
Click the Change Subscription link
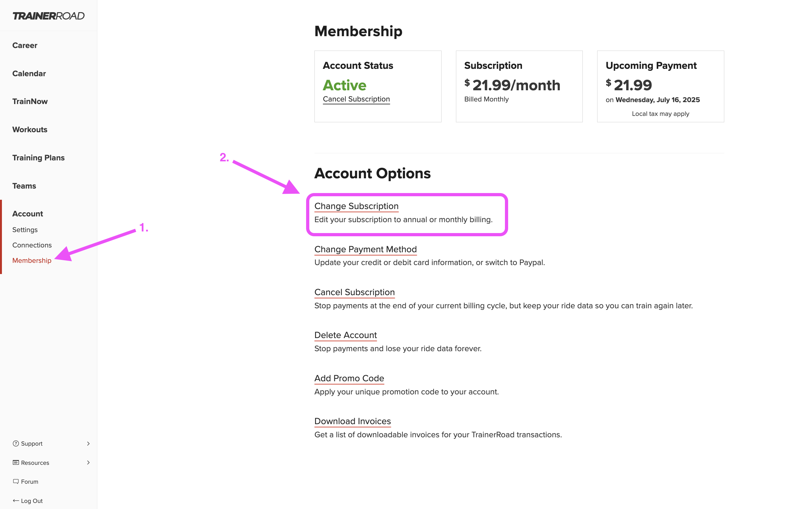point(356,206)
